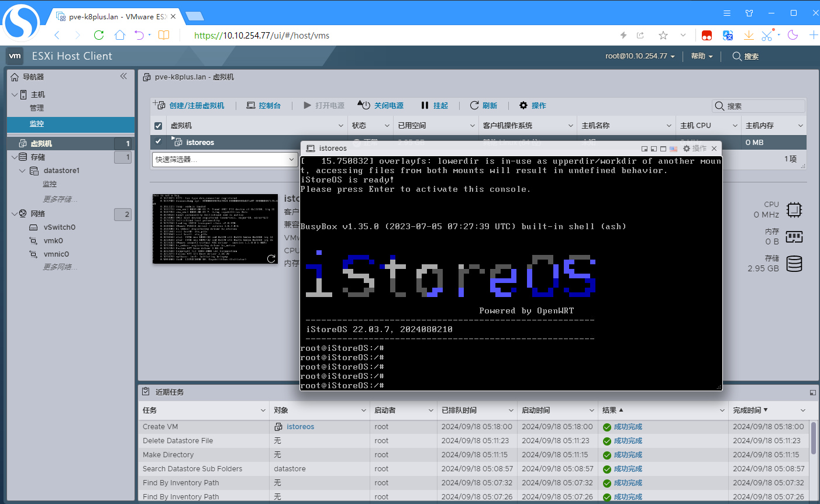Open the browser hamburger menu

point(727,13)
